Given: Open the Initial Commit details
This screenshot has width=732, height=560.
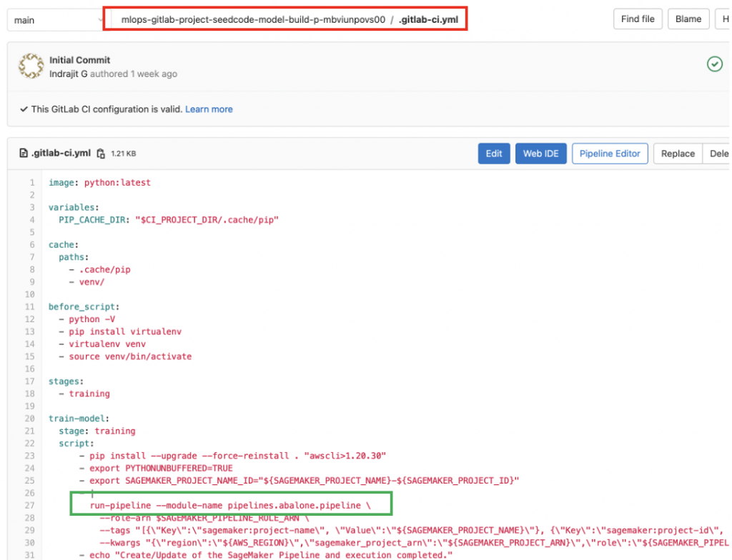Looking at the screenshot, I should pyautogui.click(x=79, y=60).
